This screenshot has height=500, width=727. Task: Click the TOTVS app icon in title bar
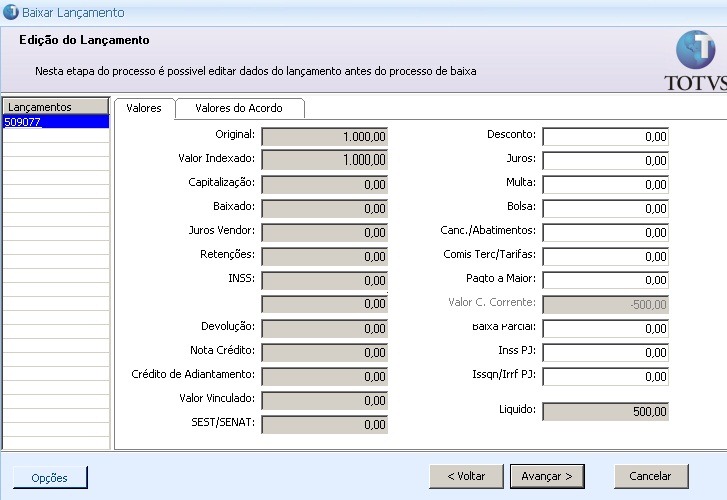coord(10,12)
